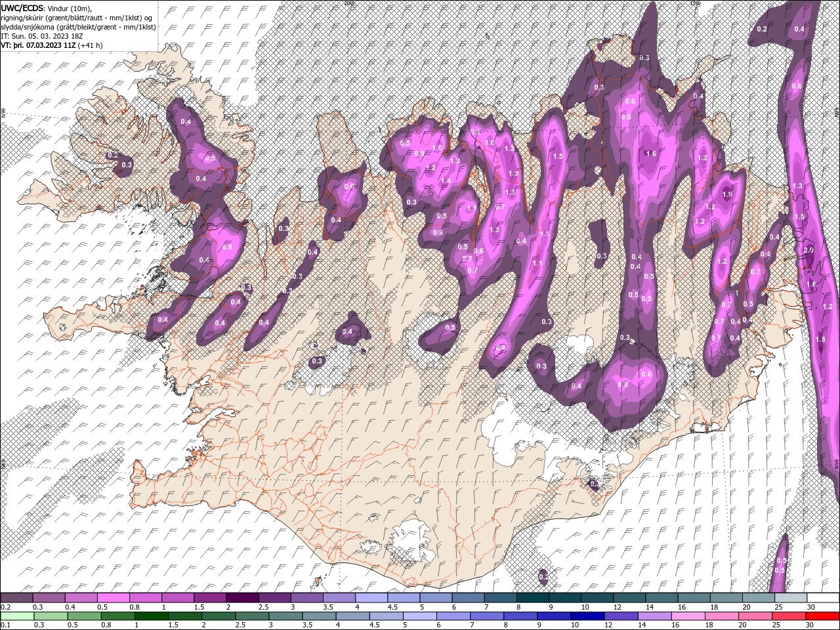Choose the 16 grey-teal snow-scale swatch

[693, 597]
